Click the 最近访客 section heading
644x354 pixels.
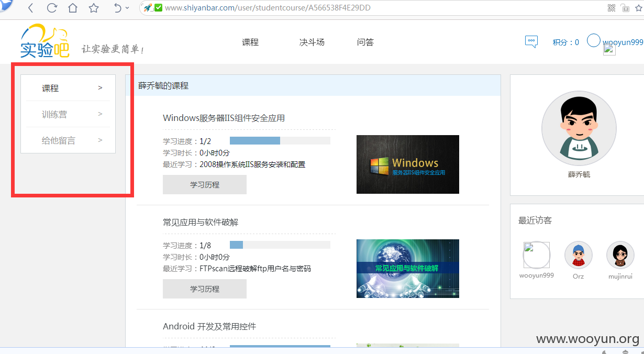(x=535, y=220)
